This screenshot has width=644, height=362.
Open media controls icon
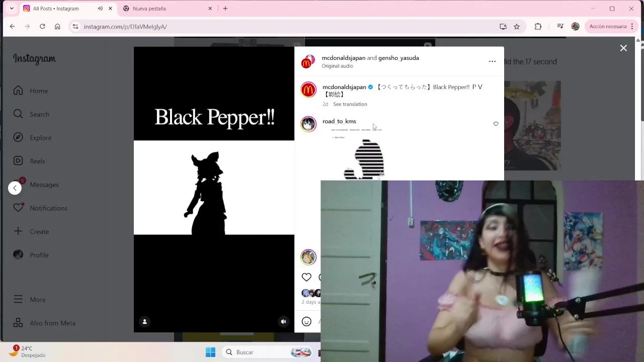point(560,27)
